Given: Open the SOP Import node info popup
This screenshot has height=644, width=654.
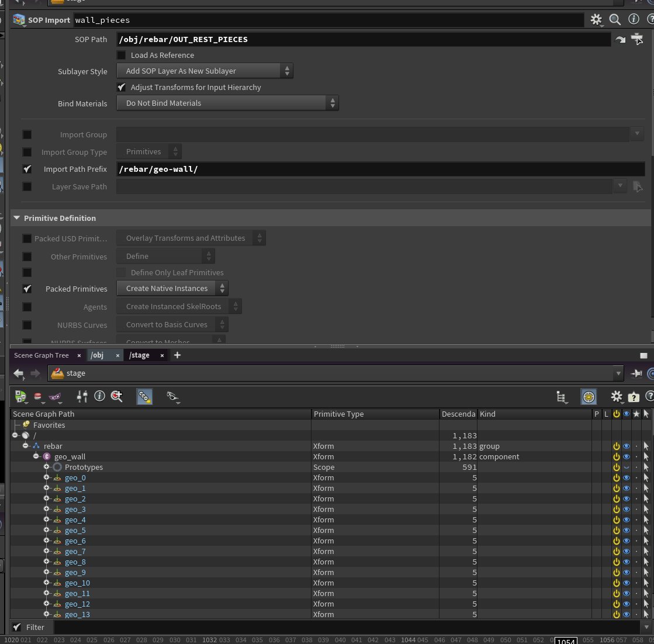Looking at the screenshot, I should [x=634, y=19].
